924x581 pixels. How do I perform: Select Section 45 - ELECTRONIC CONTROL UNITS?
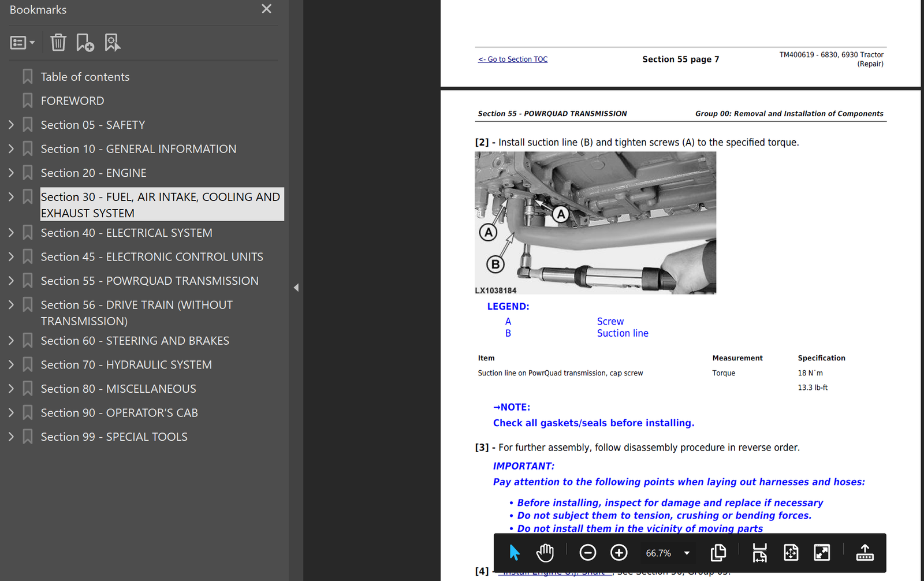coord(152,257)
